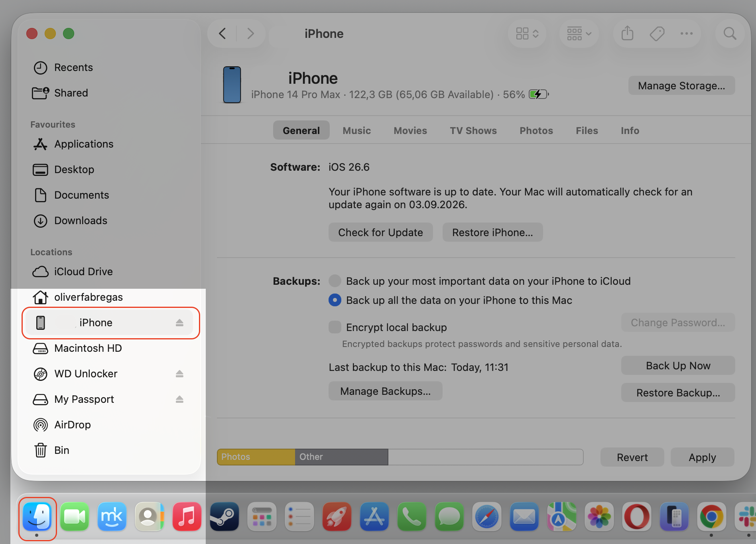Click the Tags toolbar icon
756x544 pixels.
tap(657, 34)
